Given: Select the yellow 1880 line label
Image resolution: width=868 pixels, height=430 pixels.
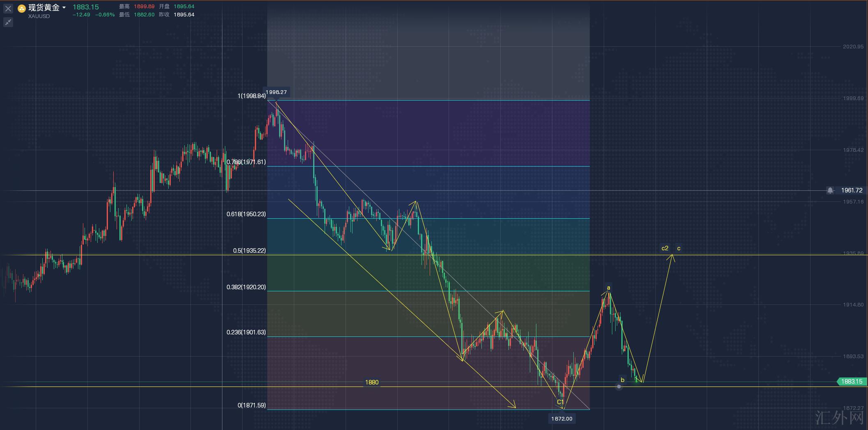Looking at the screenshot, I should [x=372, y=382].
